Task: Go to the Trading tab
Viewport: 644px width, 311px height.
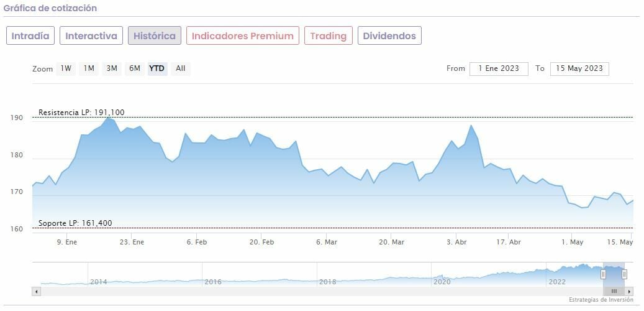Action: click(x=328, y=35)
